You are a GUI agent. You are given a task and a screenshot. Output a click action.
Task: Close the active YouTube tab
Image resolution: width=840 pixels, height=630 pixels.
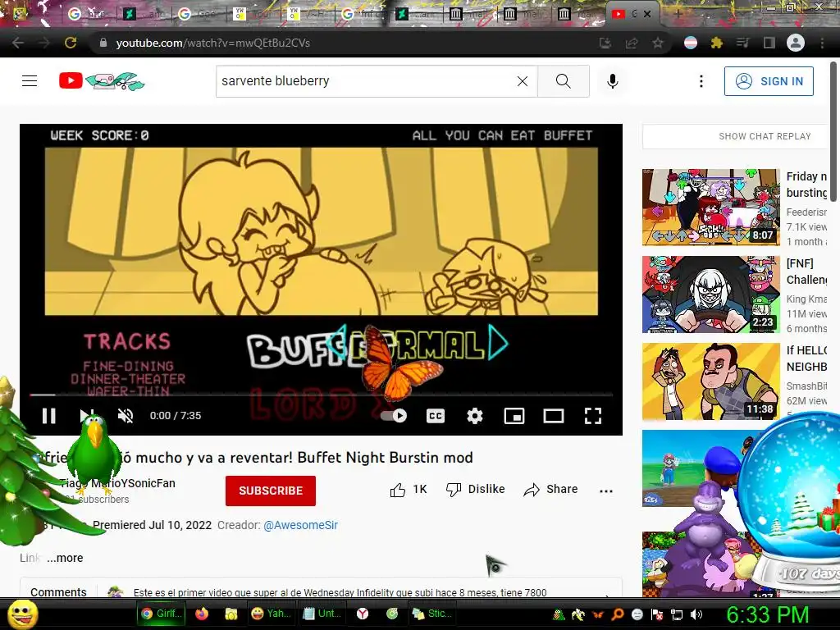(647, 14)
